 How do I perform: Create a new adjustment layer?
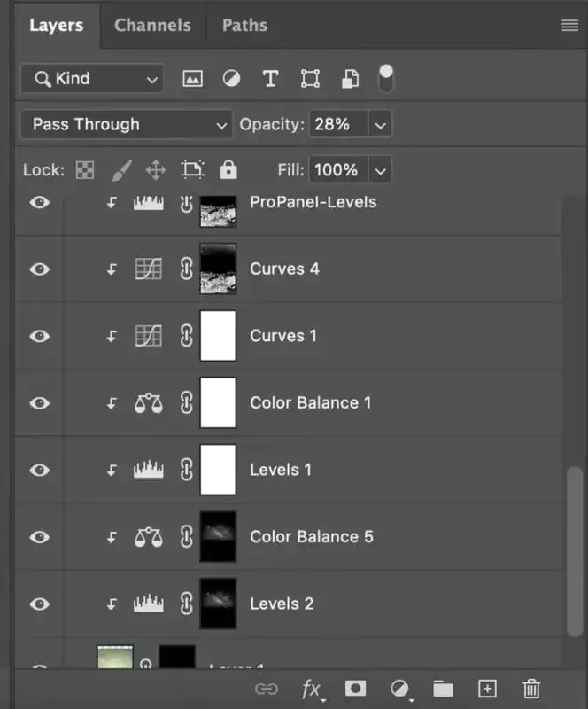399,689
